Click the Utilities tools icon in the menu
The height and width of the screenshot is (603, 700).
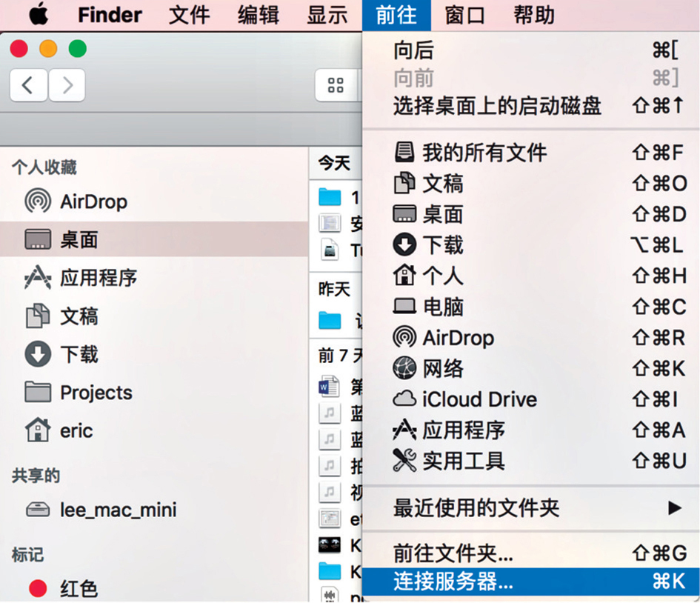pyautogui.click(x=404, y=461)
